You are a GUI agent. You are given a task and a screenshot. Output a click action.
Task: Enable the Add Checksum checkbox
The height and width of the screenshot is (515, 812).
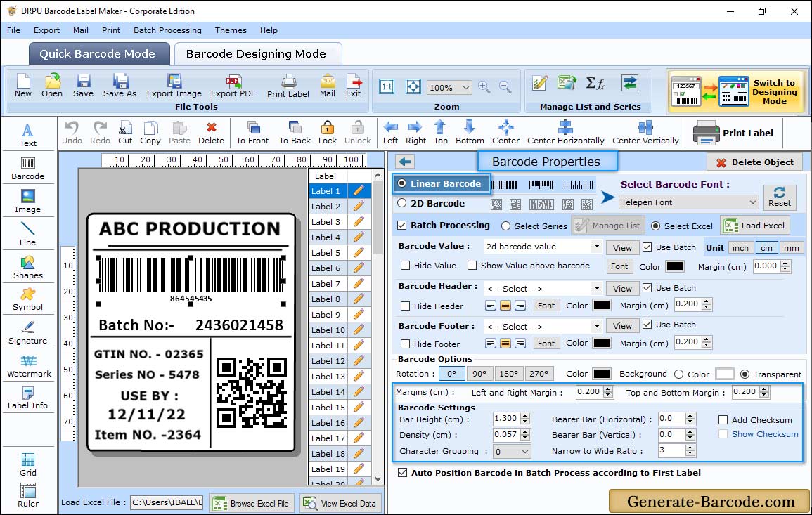pyautogui.click(x=723, y=419)
